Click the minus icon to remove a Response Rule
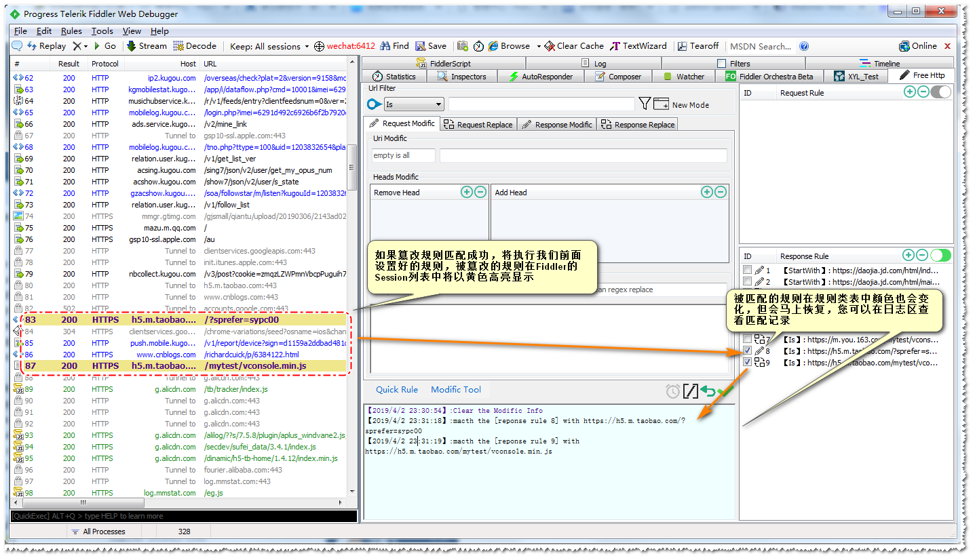The height and width of the screenshot is (560, 975). pyautogui.click(x=922, y=255)
